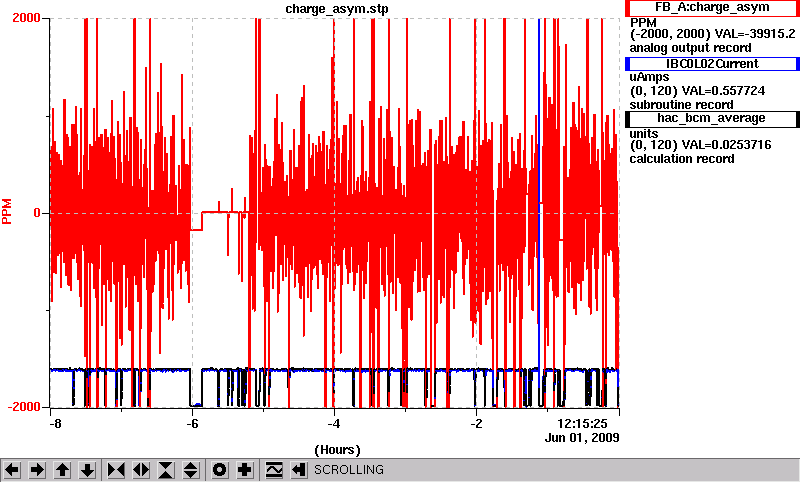Pan the graph left with the left arrow
Image resolution: width=800 pixels, height=482 pixels.
point(12,470)
